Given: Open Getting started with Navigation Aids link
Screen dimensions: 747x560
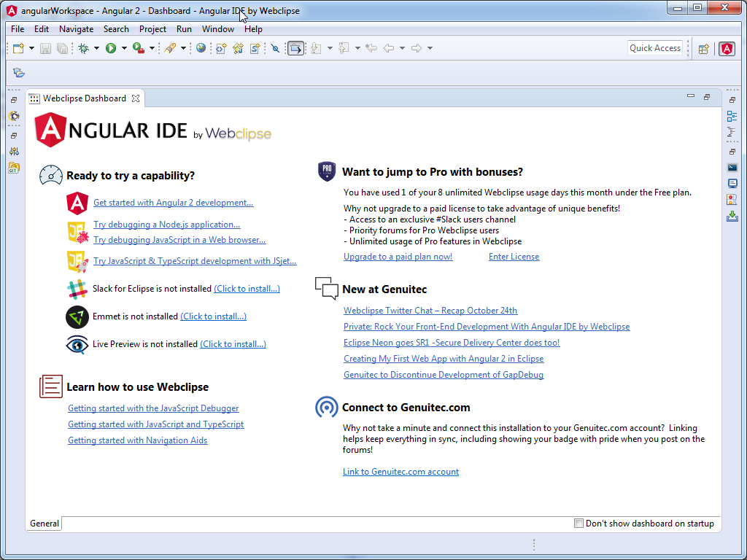Looking at the screenshot, I should [x=138, y=440].
